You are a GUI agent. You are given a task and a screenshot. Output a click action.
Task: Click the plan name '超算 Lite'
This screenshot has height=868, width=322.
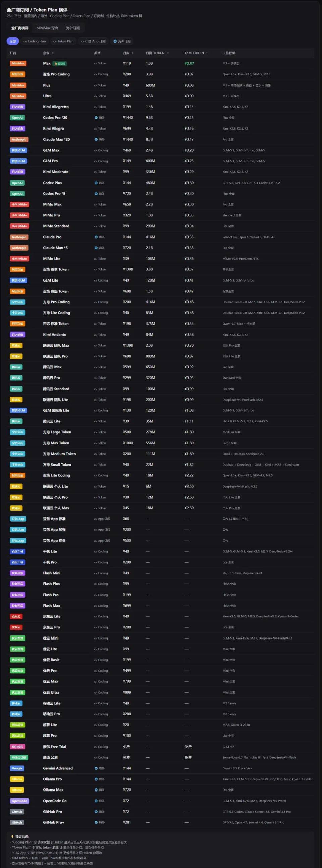pos(50,725)
